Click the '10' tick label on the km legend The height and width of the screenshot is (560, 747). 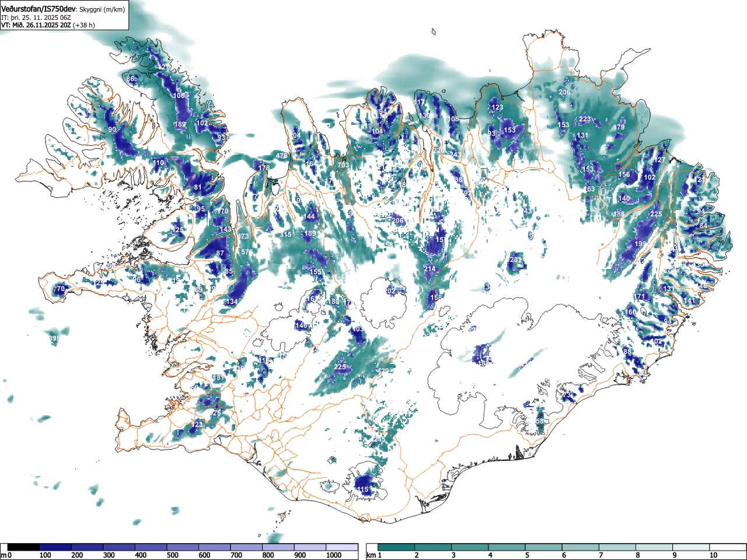coord(713,555)
